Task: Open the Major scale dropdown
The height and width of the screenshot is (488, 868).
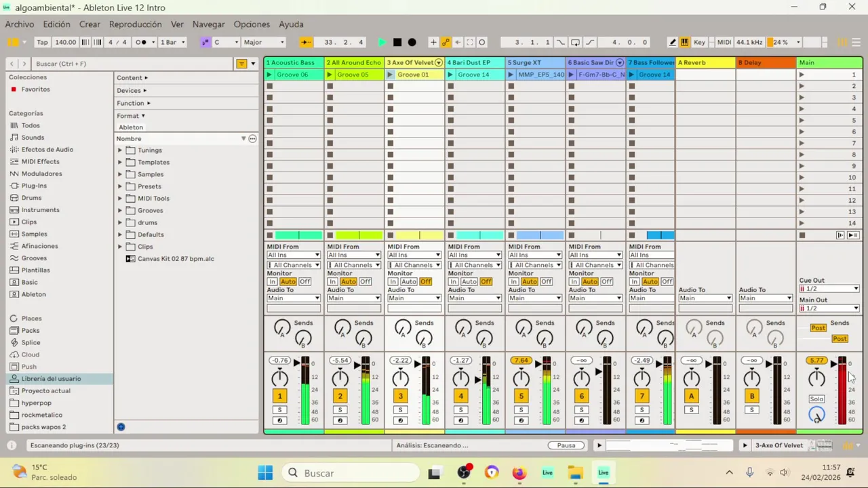Action: coord(263,42)
